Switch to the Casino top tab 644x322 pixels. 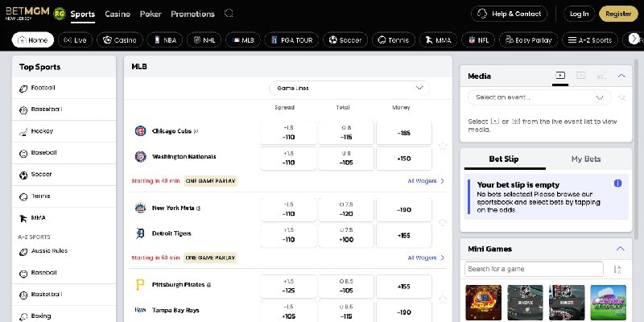point(118,14)
